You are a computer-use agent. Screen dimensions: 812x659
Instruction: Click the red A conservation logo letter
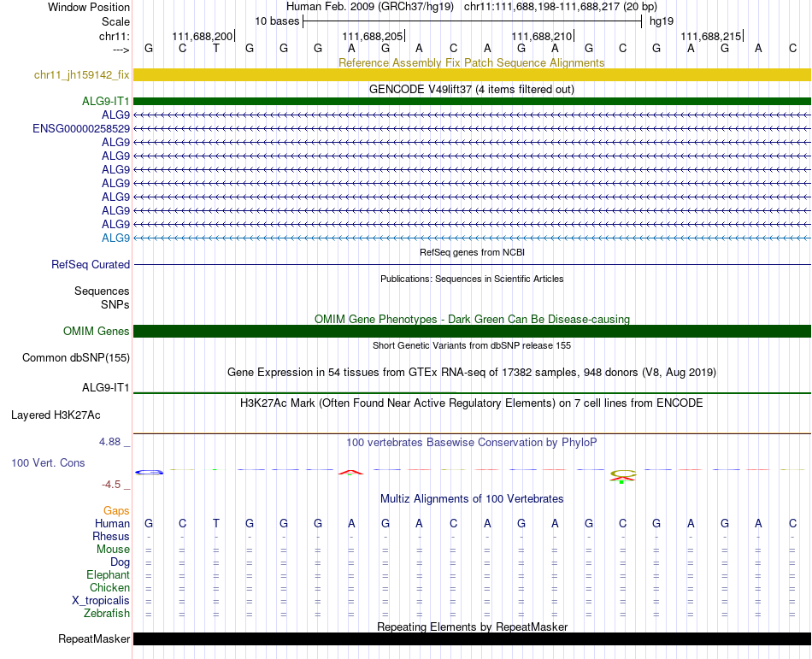350,472
